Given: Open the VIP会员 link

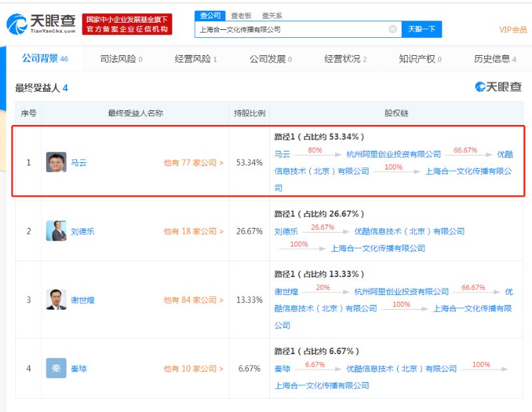Looking at the screenshot, I should pos(513,29).
